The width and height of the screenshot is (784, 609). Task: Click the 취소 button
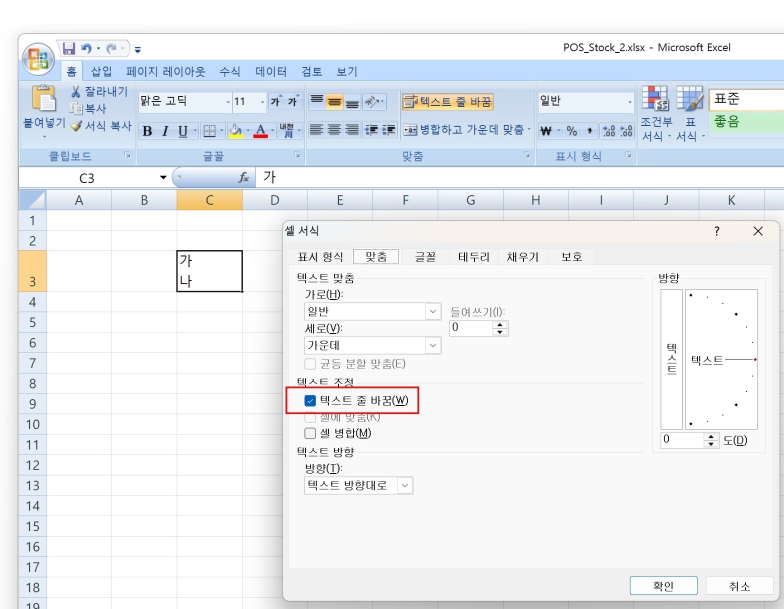coord(739,586)
